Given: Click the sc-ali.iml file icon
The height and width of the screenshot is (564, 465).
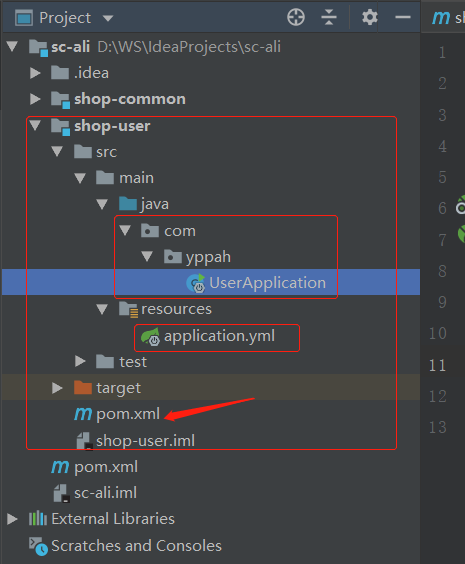Looking at the screenshot, I should (x=61, y=493).
